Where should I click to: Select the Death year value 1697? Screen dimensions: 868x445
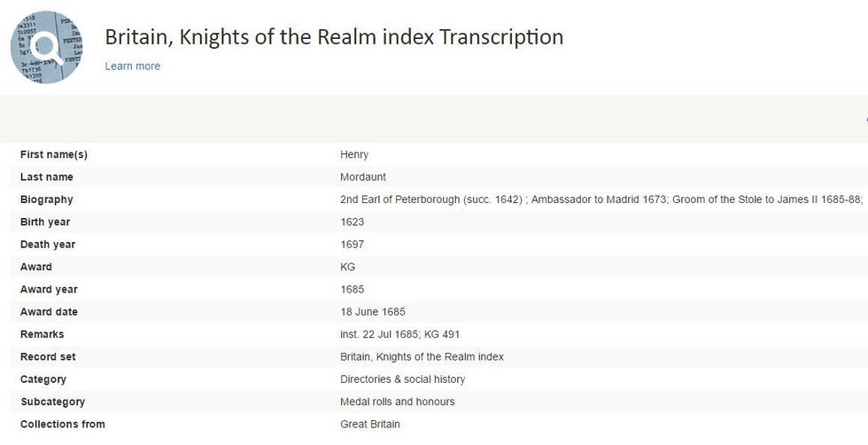click(353, 245)
